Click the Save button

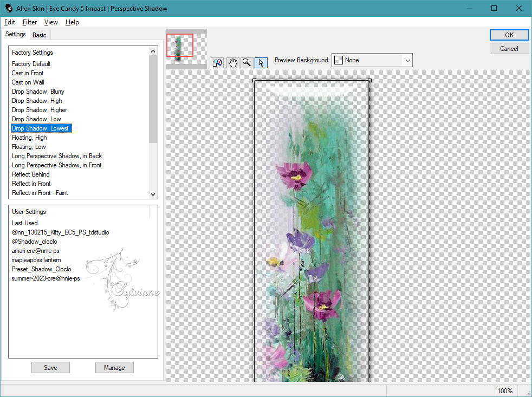50,367
